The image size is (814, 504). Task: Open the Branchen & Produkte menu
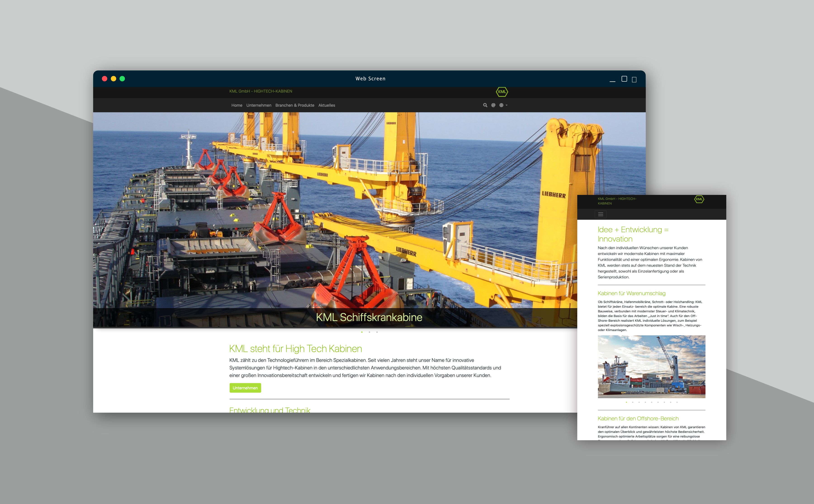tap(295, 105)
